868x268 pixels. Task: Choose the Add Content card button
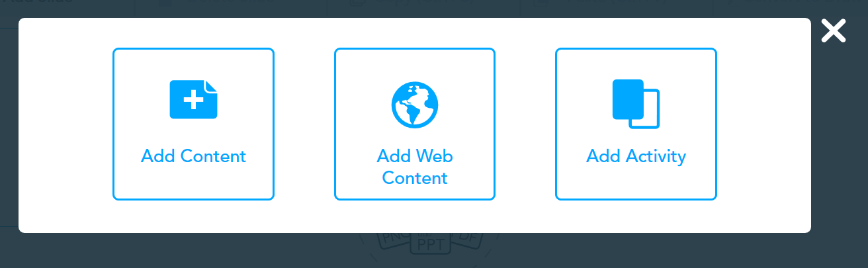point(194,124)
